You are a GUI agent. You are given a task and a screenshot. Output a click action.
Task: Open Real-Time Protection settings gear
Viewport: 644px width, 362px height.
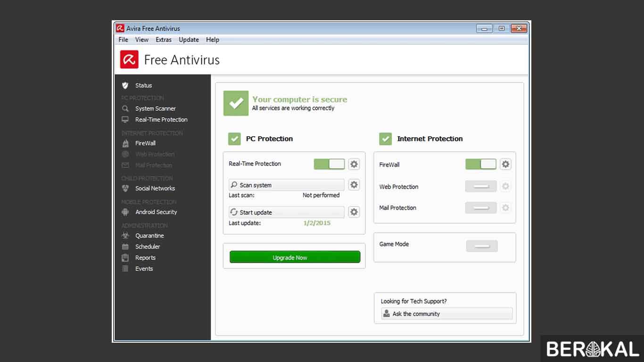[x=354, y=164]
